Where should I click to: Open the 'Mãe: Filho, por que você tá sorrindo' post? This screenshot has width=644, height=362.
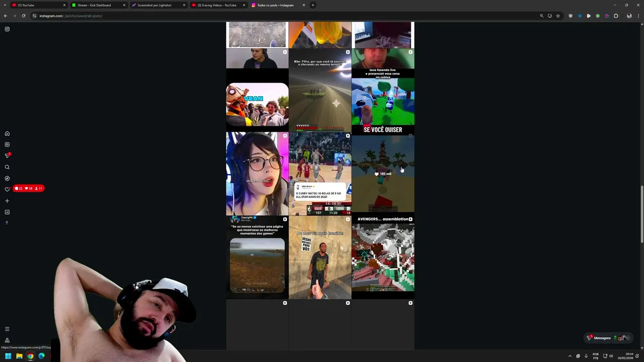click(x=320, y=90)
